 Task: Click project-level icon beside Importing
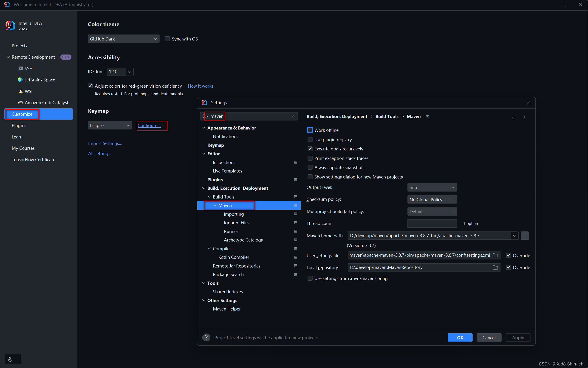tap(296, 214)
